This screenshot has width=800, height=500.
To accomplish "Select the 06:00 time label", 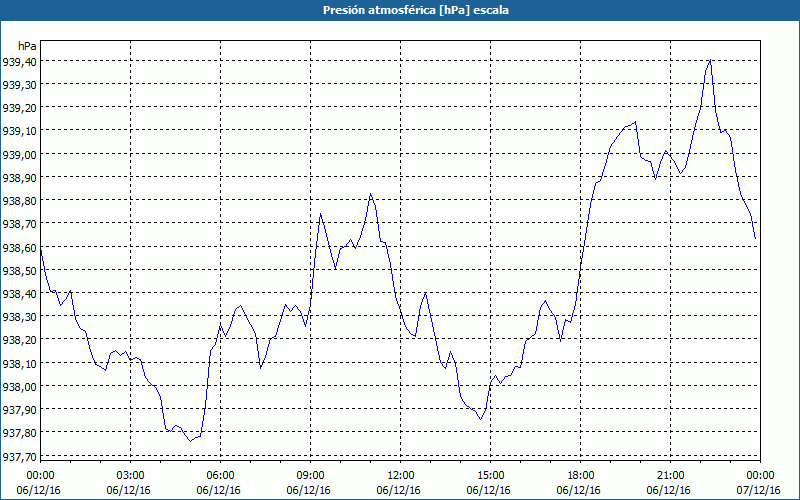I will (x=220, y=475).
